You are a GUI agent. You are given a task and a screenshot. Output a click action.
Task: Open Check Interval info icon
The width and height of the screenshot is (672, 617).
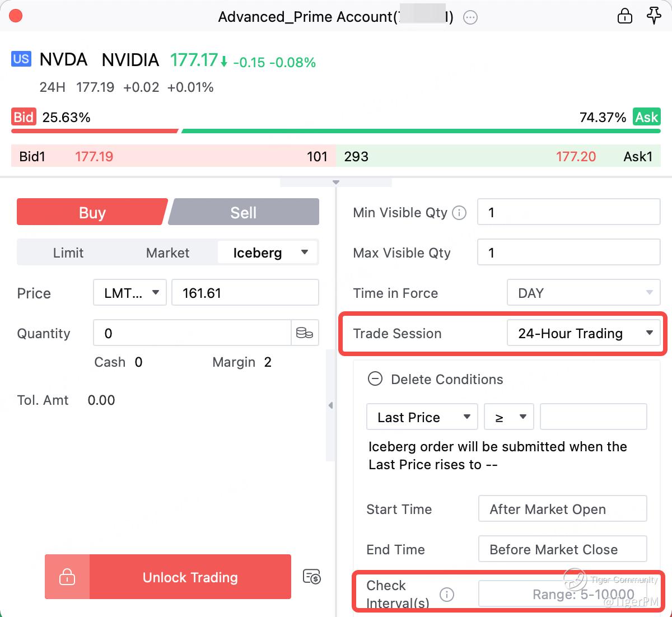[447, 594]
